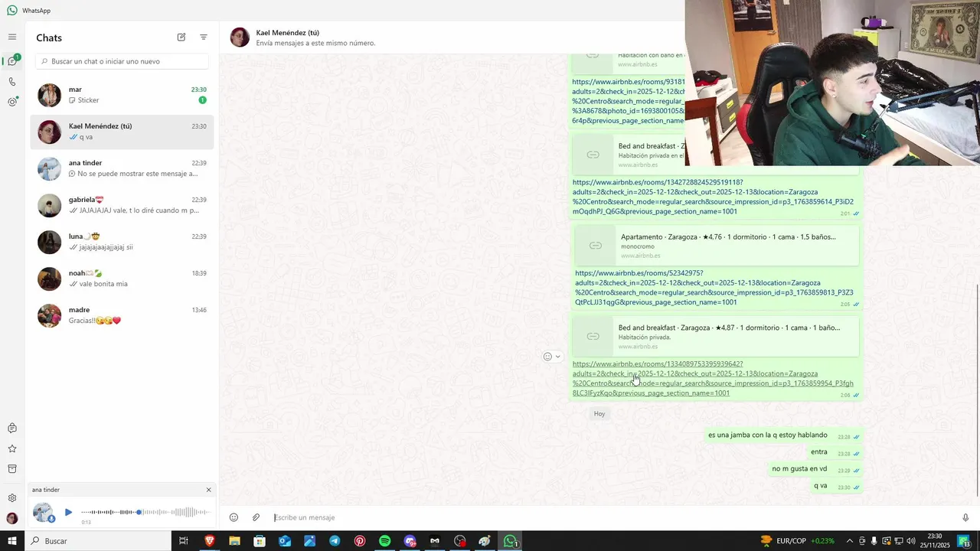Open the emoji picker in message bar
This screenshot has height=551, width=980.
point(234,518)
